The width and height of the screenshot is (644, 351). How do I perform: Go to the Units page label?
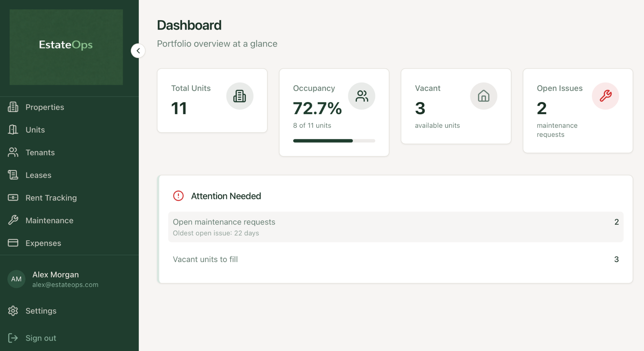35,130
